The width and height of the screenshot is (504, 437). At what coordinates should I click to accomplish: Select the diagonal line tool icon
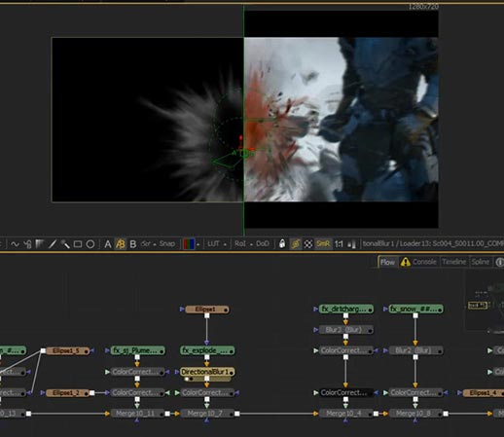(x=53, y=244)
